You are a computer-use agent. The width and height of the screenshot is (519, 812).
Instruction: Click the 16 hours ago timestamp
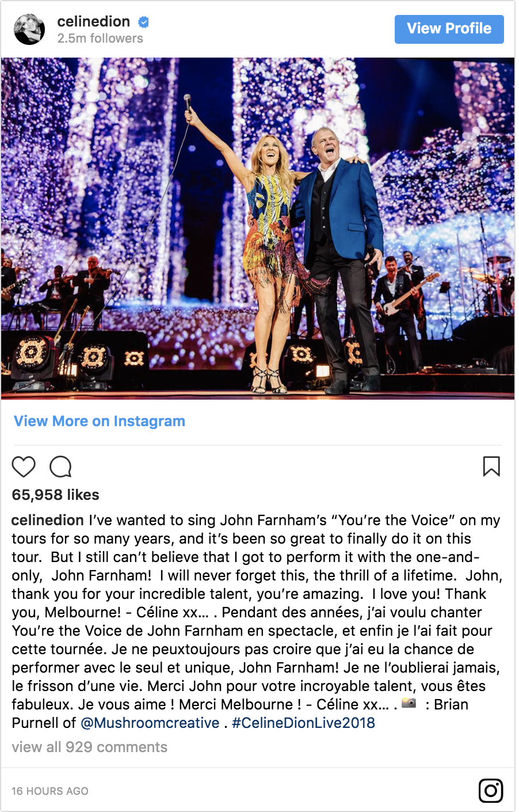50,791
